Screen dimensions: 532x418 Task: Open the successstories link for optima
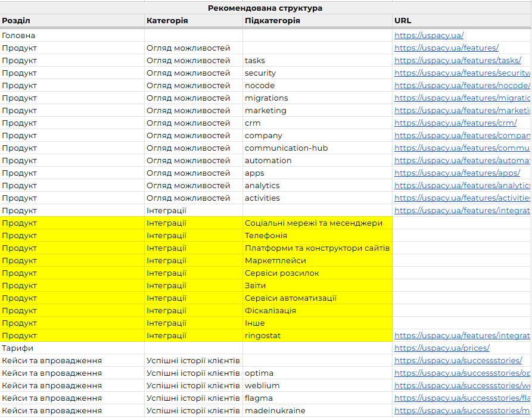pyautogui.click(x=462, y=373)
